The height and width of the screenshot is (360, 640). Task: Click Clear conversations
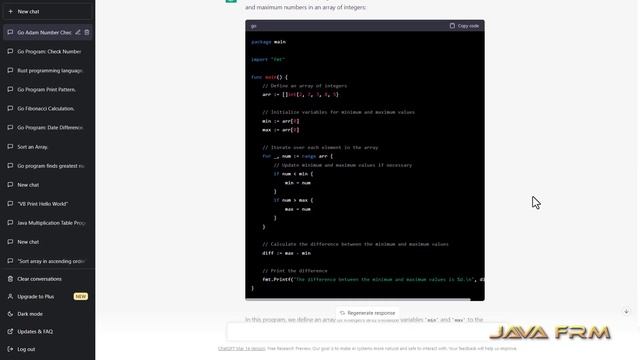47,279
